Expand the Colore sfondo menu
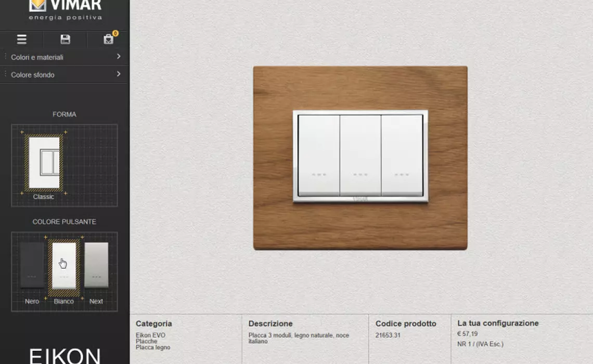This screenshot has width=593, height=364. pos(65,74)
